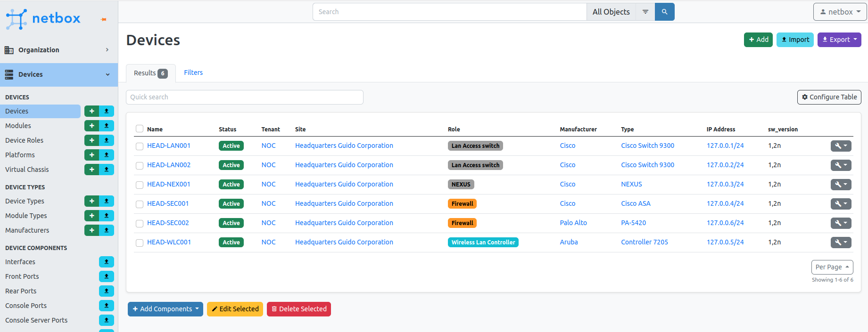
Task: Open the Palo Alto manufacturer link
Action: coord(573,223)
